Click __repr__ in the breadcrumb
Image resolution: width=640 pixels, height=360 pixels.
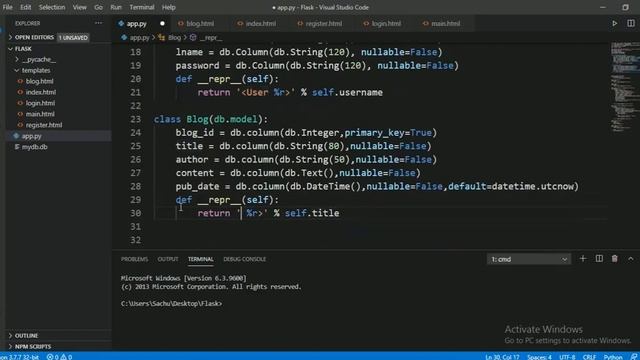point(211,38)
